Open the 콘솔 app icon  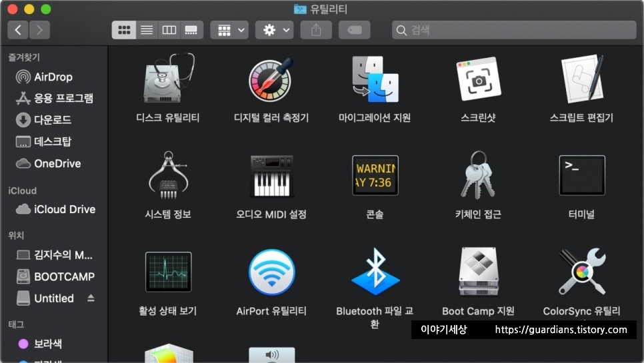375,176
